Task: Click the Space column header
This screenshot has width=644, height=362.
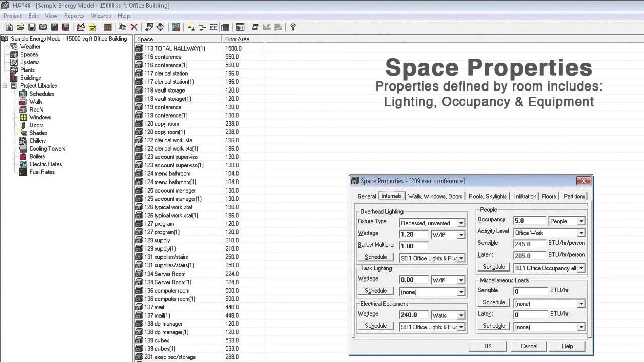Action: tap(178, 39)
